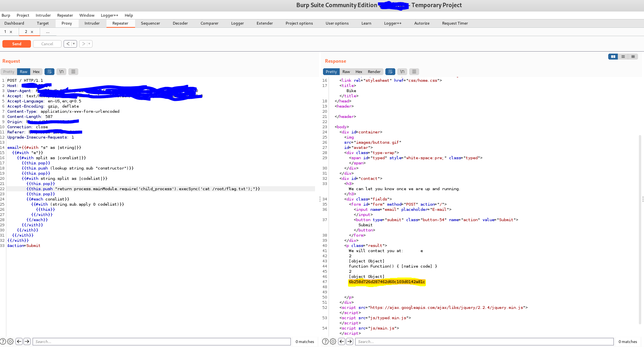Open the Repeater menu in menu bar
Screen dimensions: 644x347
tap(65, 15)
